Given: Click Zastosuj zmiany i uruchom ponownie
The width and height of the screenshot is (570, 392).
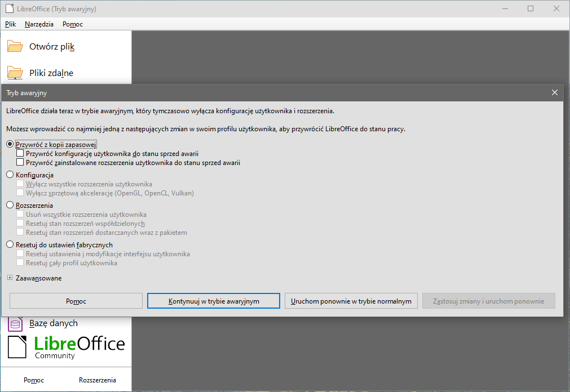Looking at the screenshot, I should 489,301.
